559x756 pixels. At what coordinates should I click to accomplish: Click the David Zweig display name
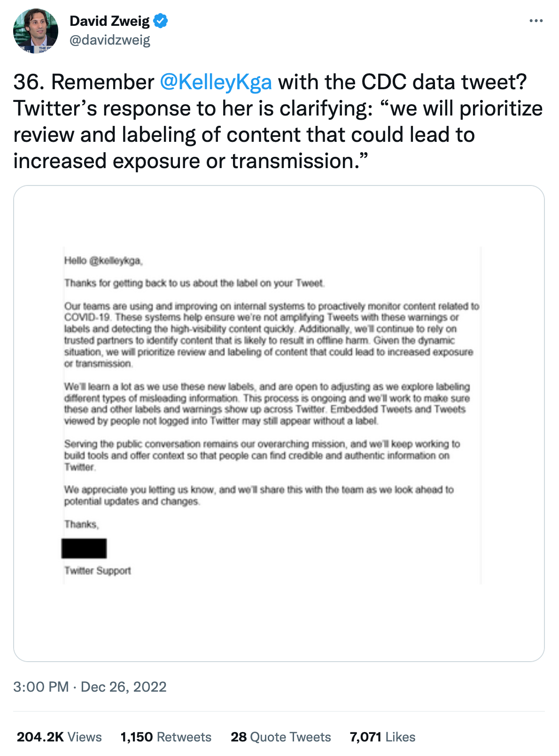[x=109, y=21]
